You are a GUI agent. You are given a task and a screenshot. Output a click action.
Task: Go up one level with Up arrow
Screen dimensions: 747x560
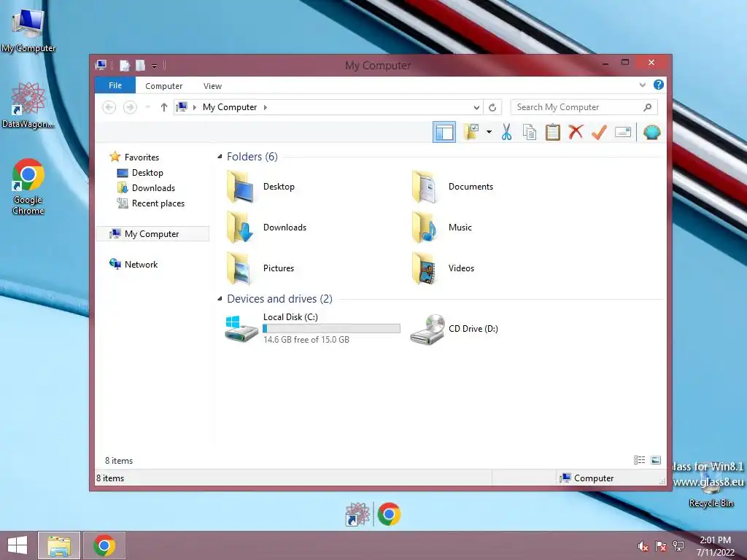coord(164,107)
